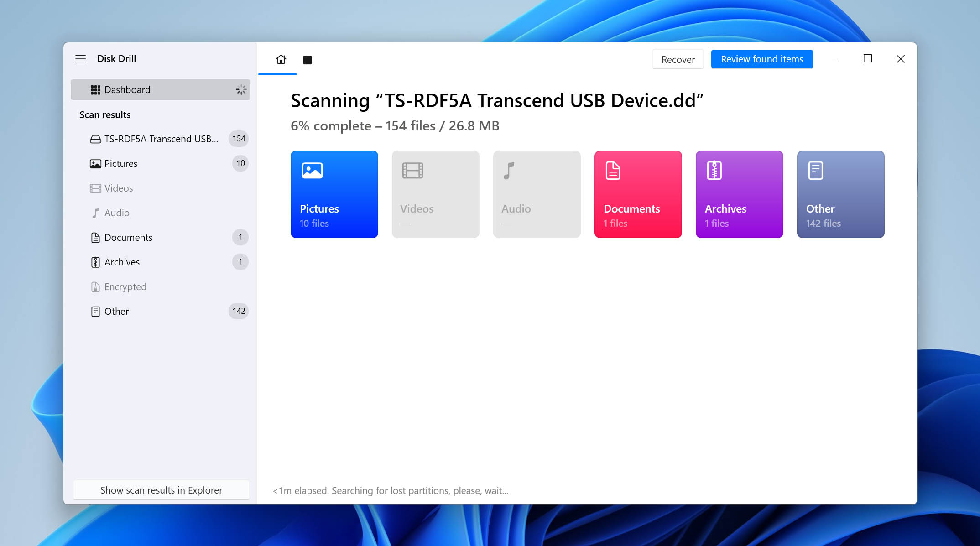The width and height of the screenshot is (980, 546).
Task: Open the Documents 1 files card
Action: pyautogui.click(x=638, y=194)
